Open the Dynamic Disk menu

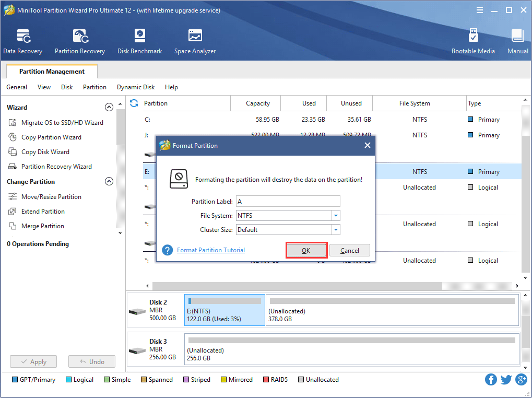pyautogui.click(x=135, y=87)
